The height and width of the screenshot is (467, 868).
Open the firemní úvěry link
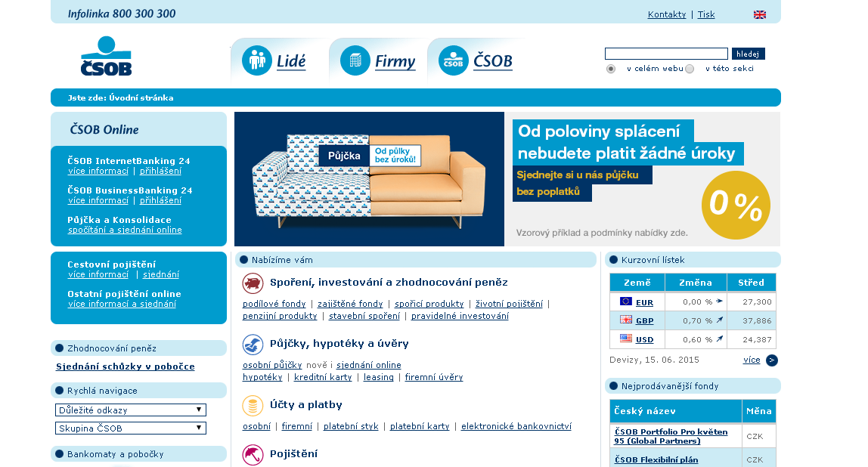(434, 377)
